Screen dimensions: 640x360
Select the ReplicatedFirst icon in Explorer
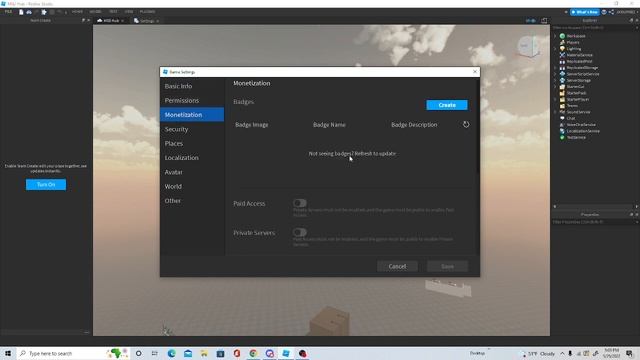pos(562,61)
